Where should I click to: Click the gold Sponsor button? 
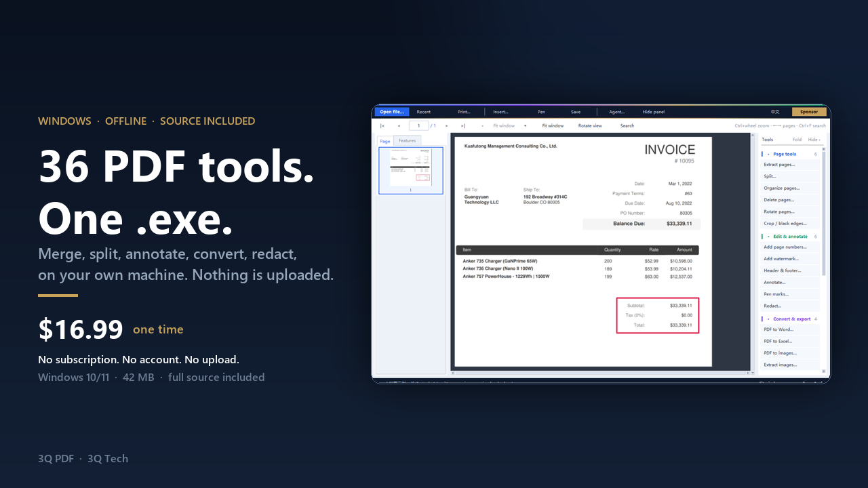point(809,112)
